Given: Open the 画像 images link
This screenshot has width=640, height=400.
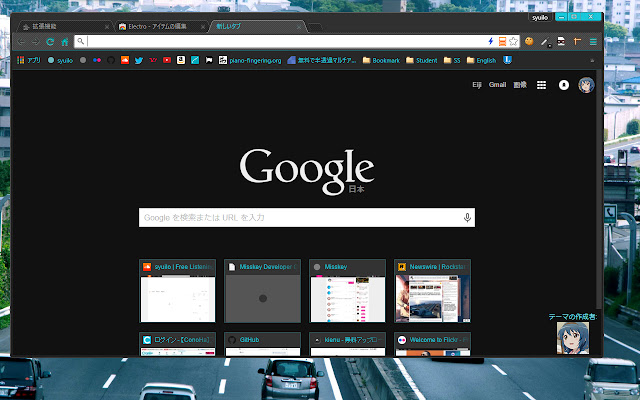Looking at the screenshot, I should pyautogui.click(x=520, y=85).
